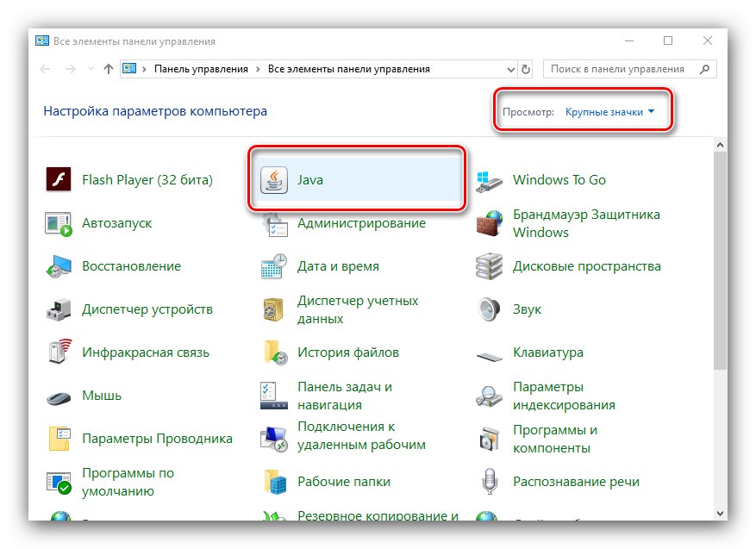Expand the chevron after Панель управления breadcrumb
The width and height of the screenshot is (756, 549).
click(x=258, y=70)
